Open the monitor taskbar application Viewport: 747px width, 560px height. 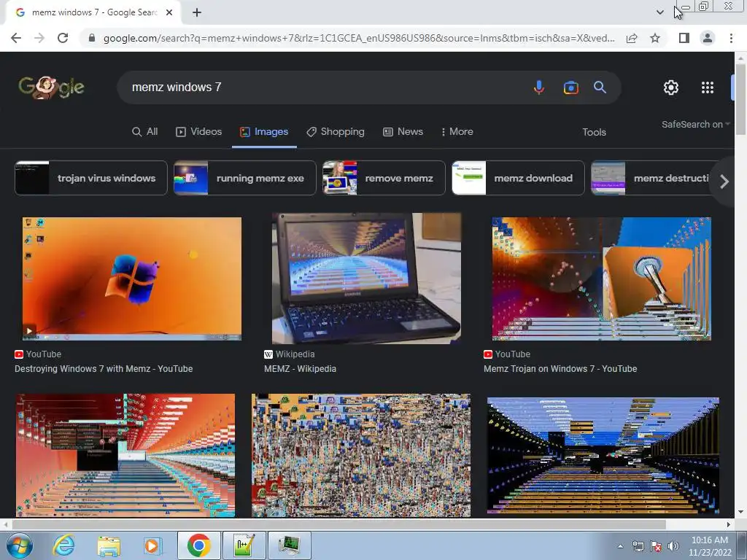click(x=289, y=545)
